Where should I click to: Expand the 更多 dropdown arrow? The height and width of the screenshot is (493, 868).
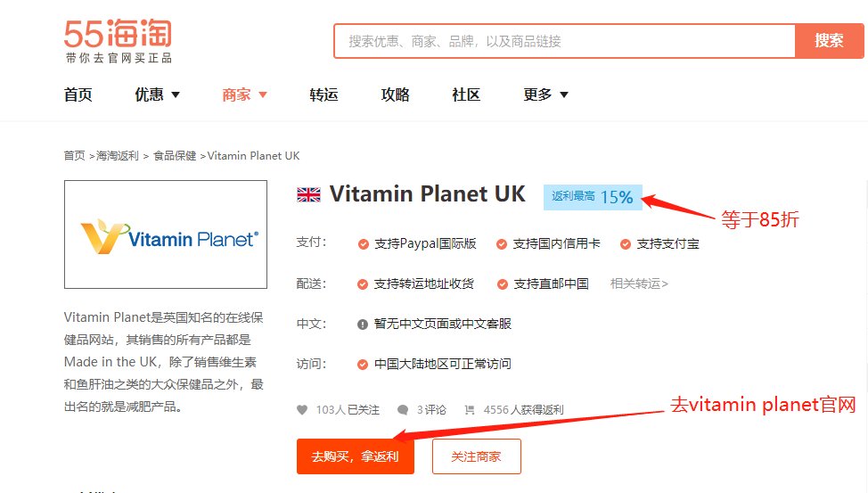click(564, 94)
